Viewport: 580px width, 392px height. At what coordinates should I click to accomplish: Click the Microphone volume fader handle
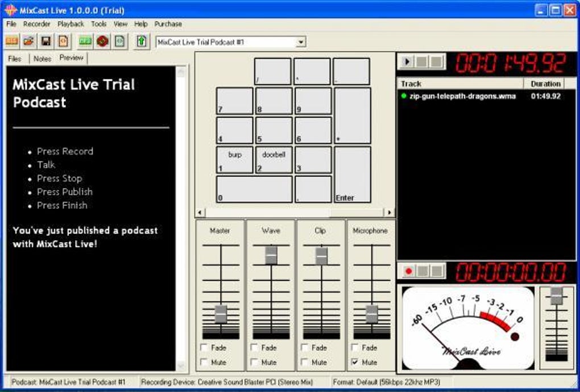(x=372, y=314)
